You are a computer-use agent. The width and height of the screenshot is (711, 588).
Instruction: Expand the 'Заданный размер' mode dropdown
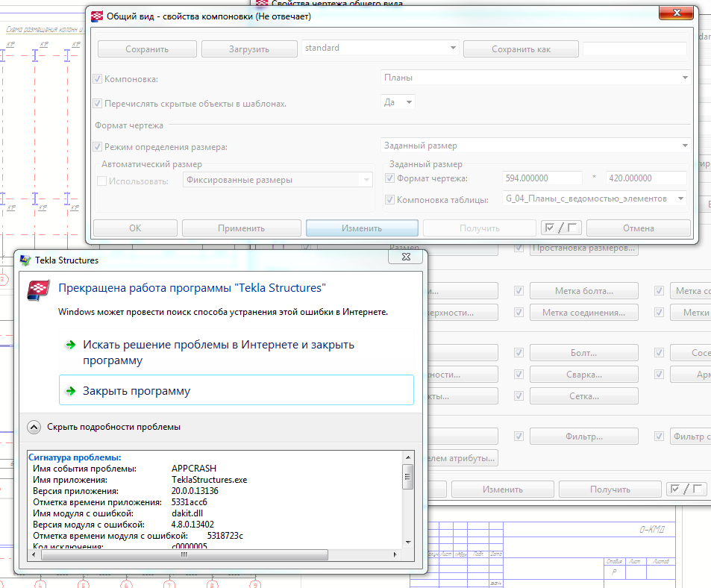(x=684, y=146)
